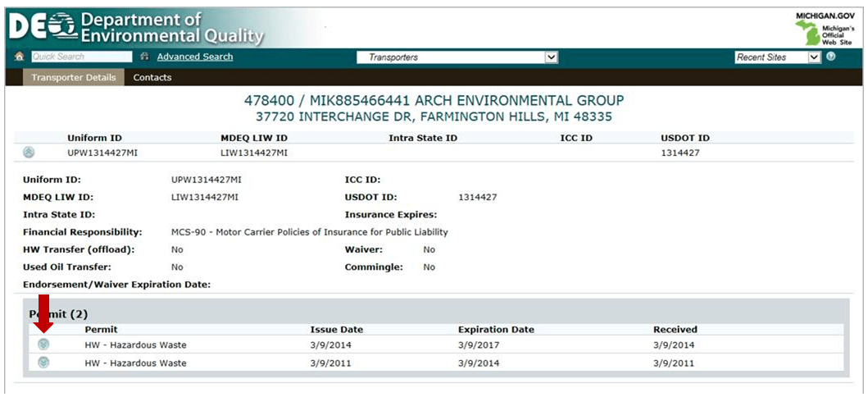Switch to the Contacts tab
The image size is (868, 397).
[x=152, y=78]
